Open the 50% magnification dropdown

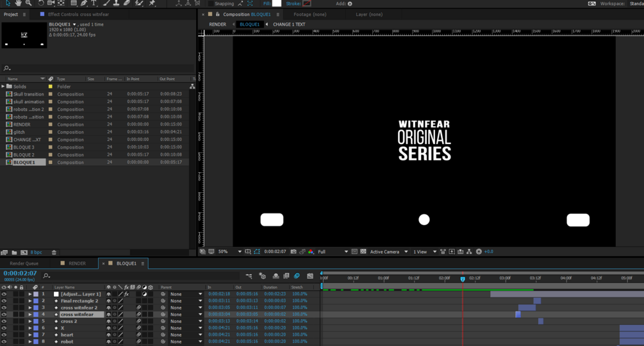[229, 252]
